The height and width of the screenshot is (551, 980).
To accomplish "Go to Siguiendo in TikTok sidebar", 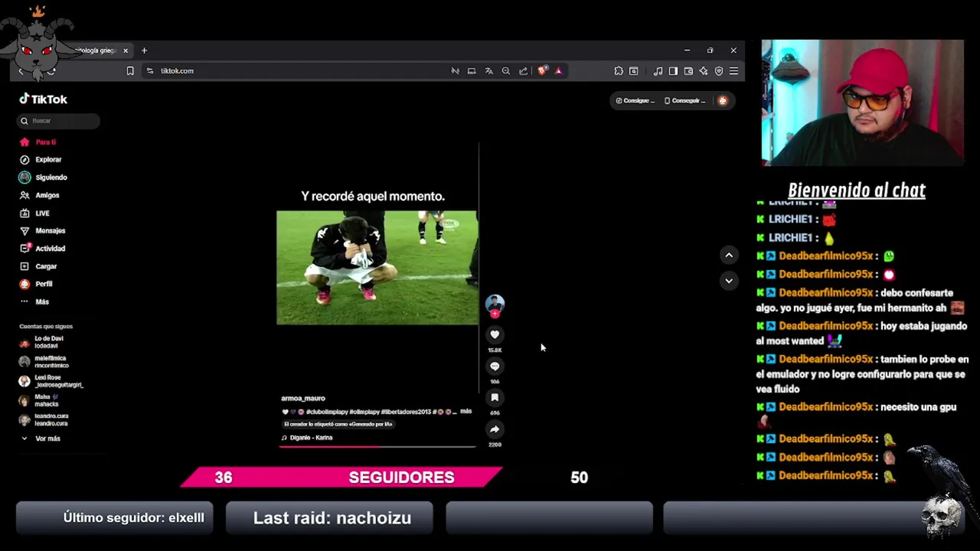I will (44, 178).
